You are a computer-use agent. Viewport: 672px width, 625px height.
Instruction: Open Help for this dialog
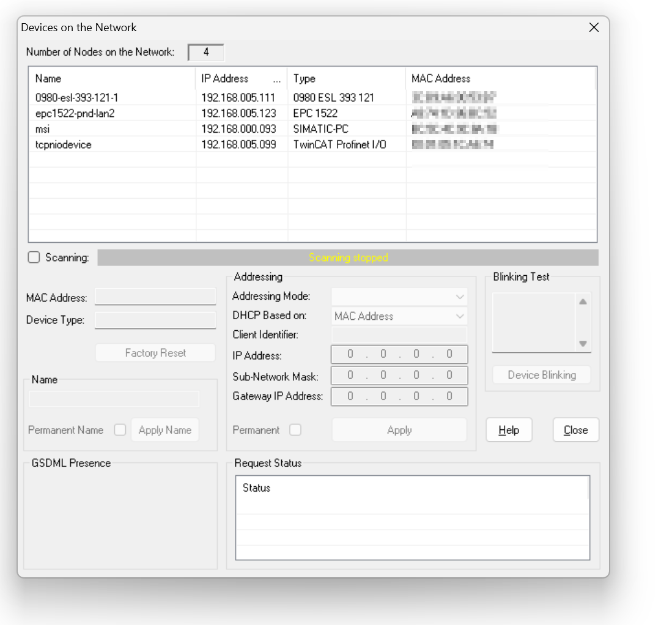pos(509,430)
